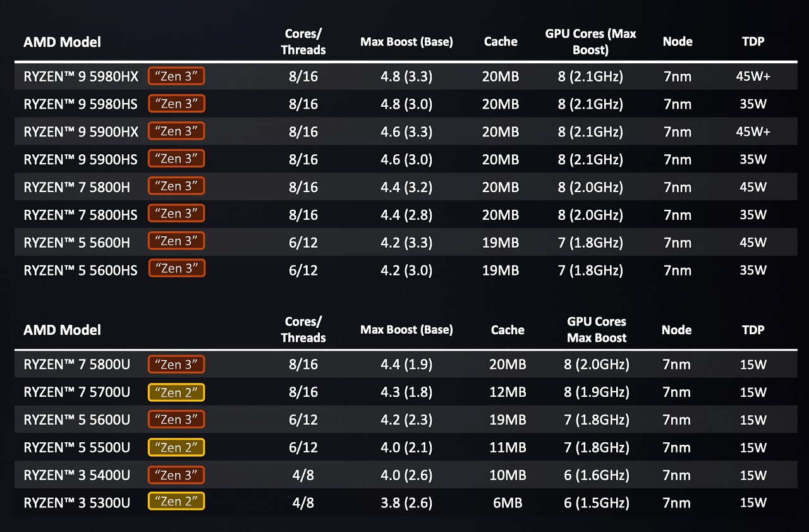The height and width of the screenshot is (532, 809).
Task: Select the Ryzen 7 5800H model name
Action: click(x=76, y=187)
